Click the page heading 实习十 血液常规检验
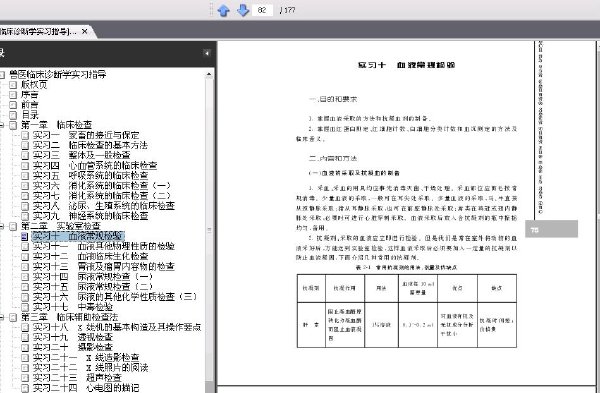Viewport: 600px width, 393px height. (406, 65)
